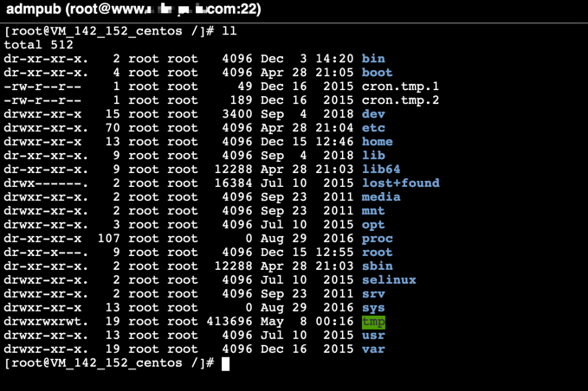This screenshot has height=391, width=588.
Task: Click the 'll' command on first prompt
Action: tap(229, 31)
